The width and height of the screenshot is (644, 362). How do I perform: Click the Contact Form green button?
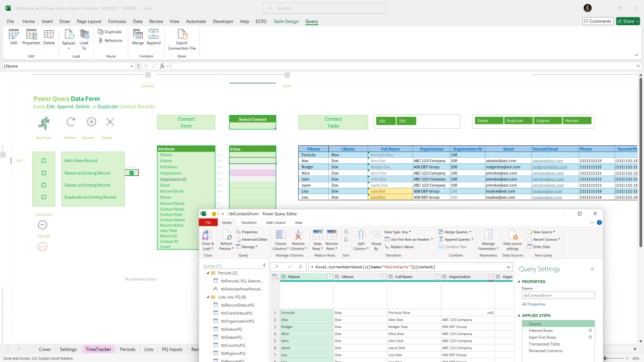[x=186, y=123]
